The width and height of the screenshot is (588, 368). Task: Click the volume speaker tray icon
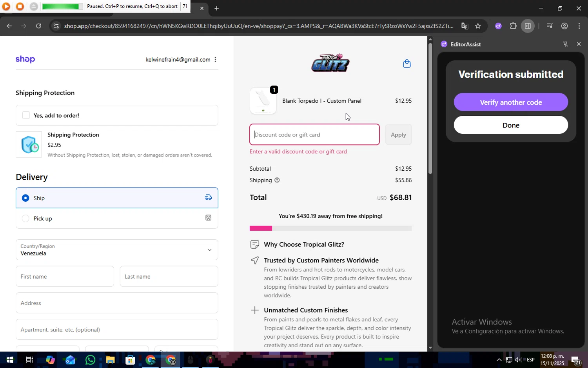click(518, 360)
